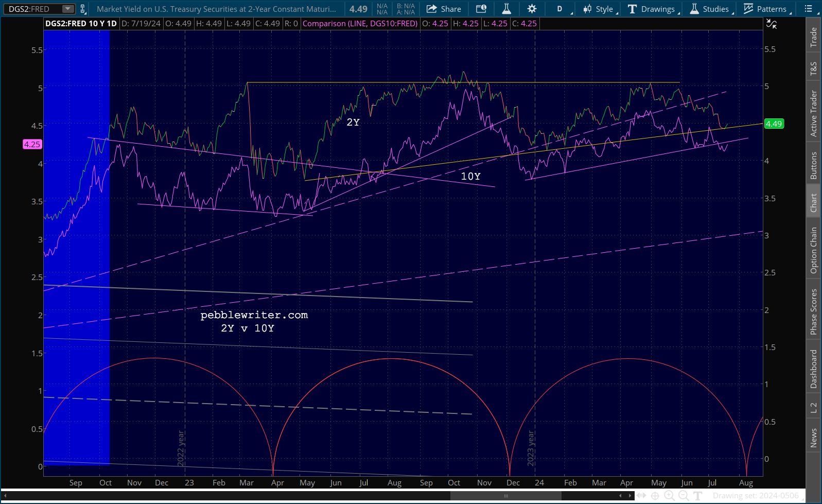Click the horizontal time-axis scrollbar thumb
This screenshot has height=504, width=822.
click(x=505, y=496)
